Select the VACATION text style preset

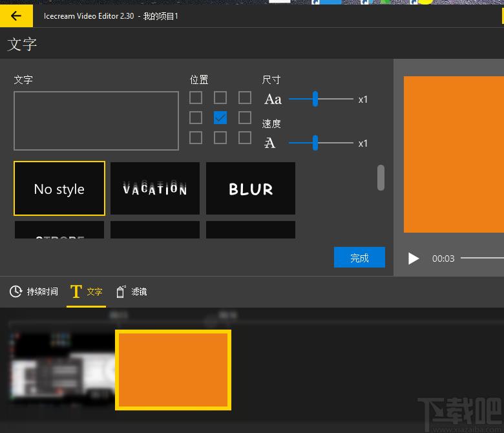(155, 188)
